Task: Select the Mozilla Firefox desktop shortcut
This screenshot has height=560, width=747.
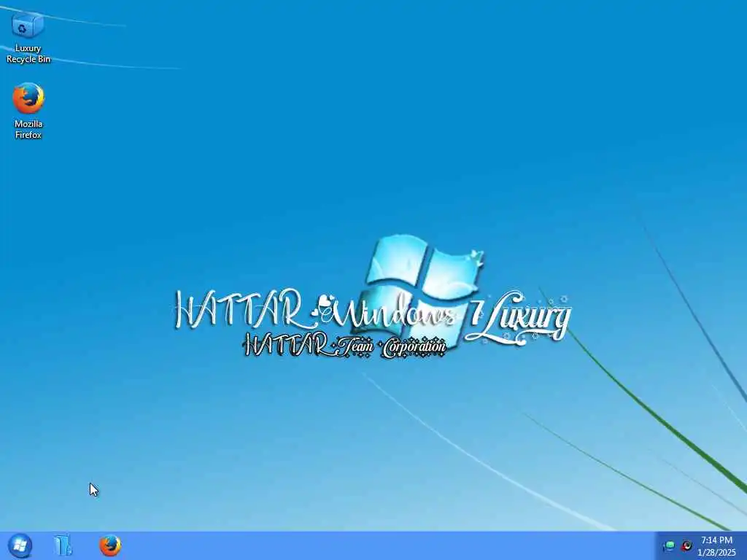Action: point(28,111)
